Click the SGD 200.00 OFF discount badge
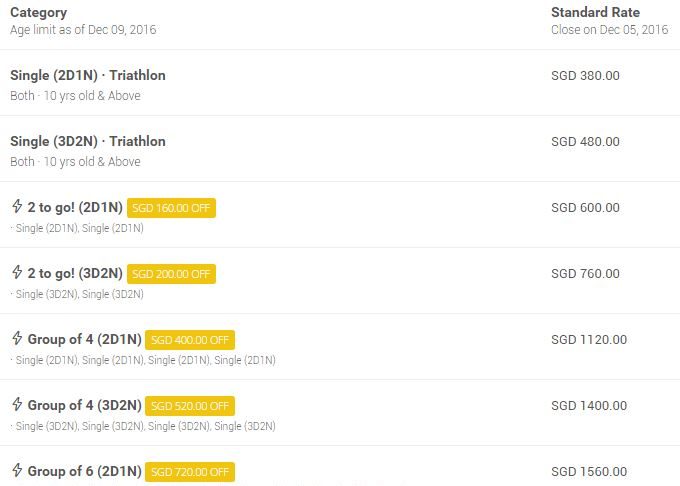Screen dimensions: 680x486 click(171, 274)
